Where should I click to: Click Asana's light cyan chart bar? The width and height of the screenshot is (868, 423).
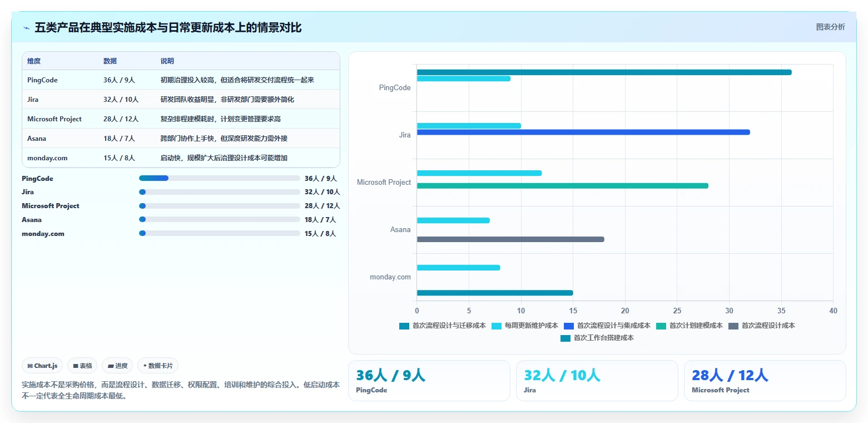coord(453,220)
